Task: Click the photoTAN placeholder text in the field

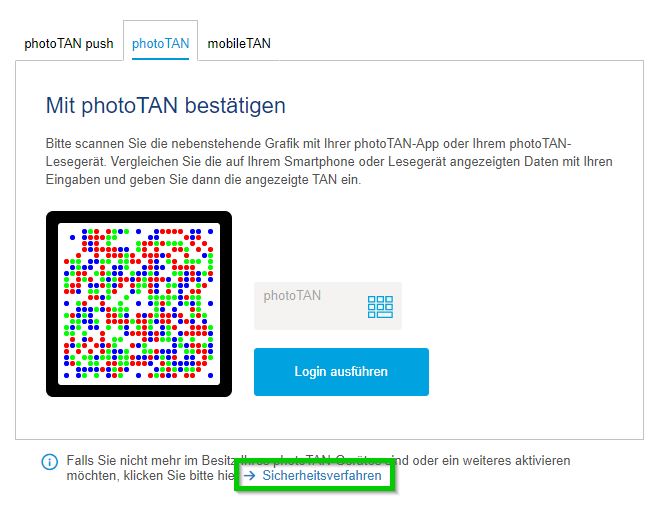Action: (x=292, y=296)
